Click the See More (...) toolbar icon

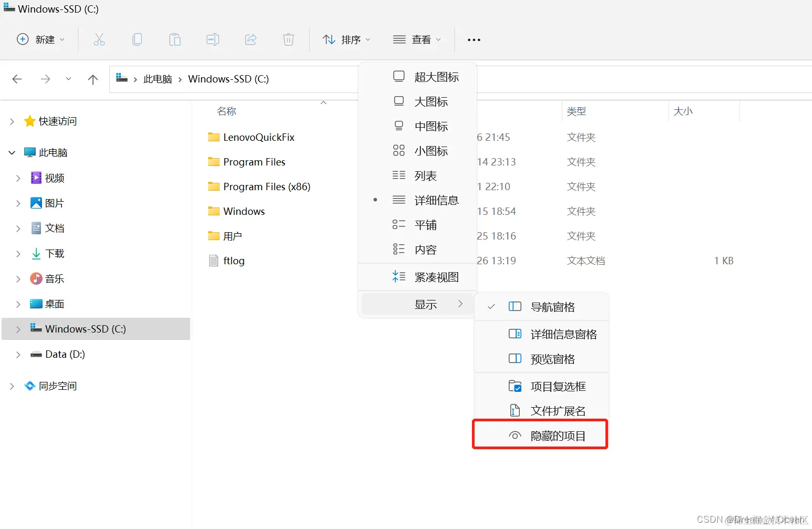pyautogui.click(x=473, y=39)
